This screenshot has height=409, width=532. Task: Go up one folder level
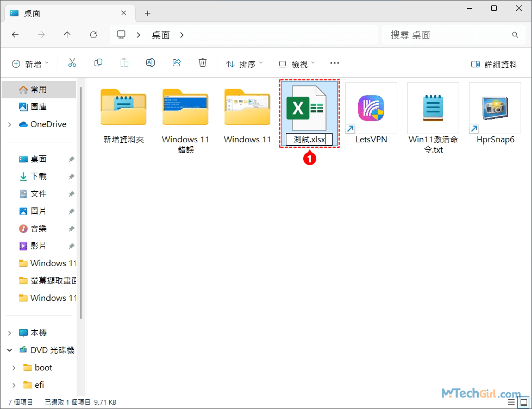(67, 35)
